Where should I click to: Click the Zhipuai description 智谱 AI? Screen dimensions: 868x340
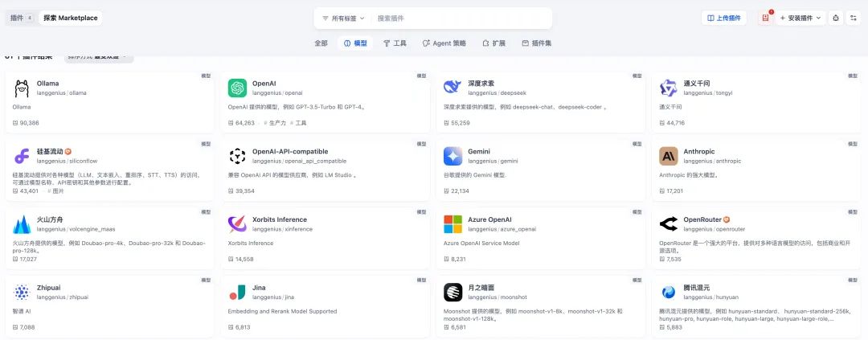23,311
